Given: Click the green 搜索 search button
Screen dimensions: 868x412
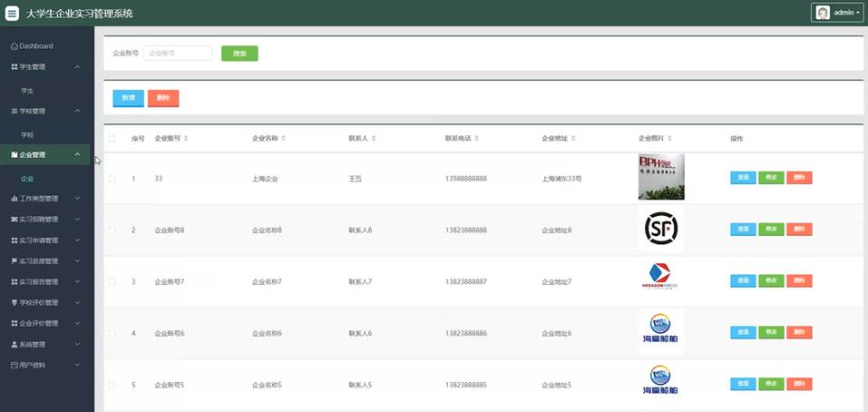Looking at the screenshot, I should [239, 54].
